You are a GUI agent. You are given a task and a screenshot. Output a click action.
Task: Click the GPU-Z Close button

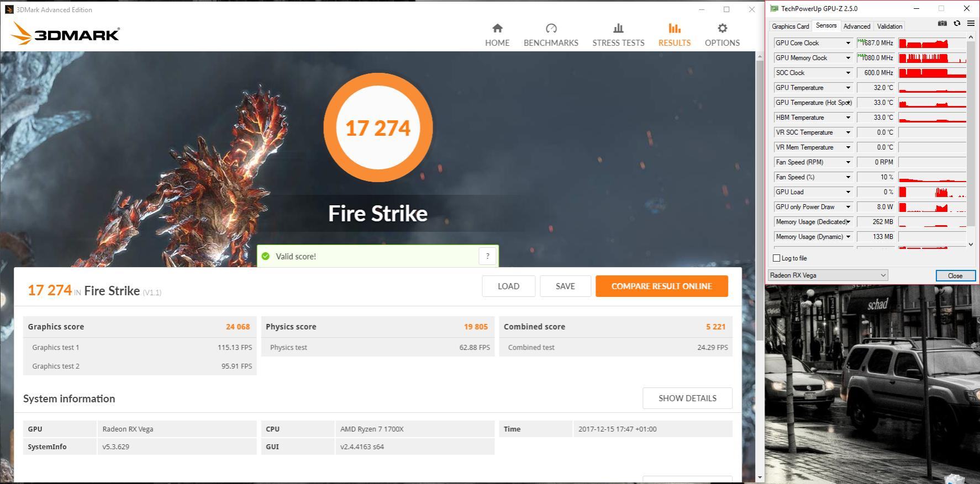(x=955, y=275)
